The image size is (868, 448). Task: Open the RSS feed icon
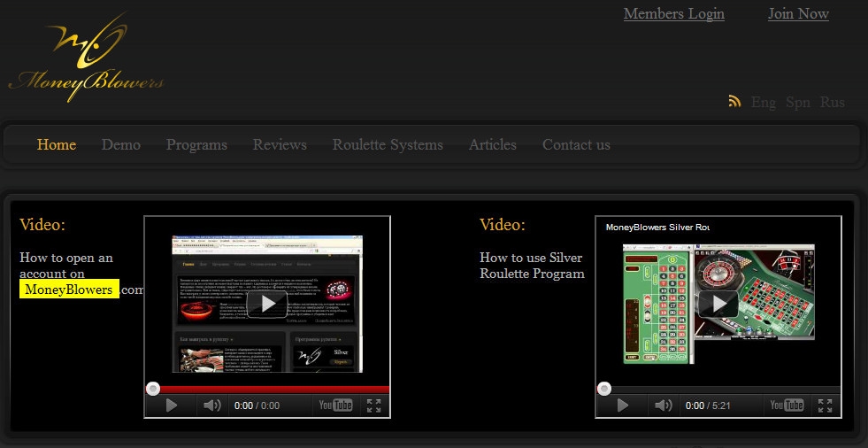(734, 101)
